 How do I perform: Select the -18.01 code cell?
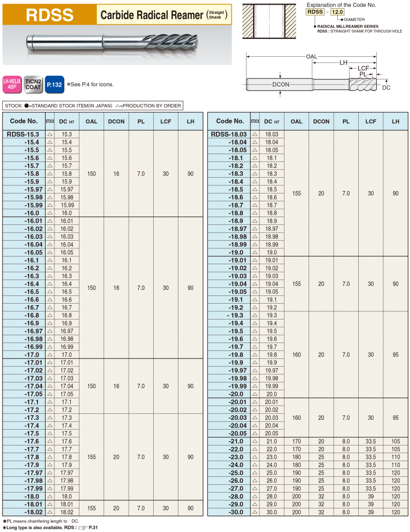[x=24, y=504]
